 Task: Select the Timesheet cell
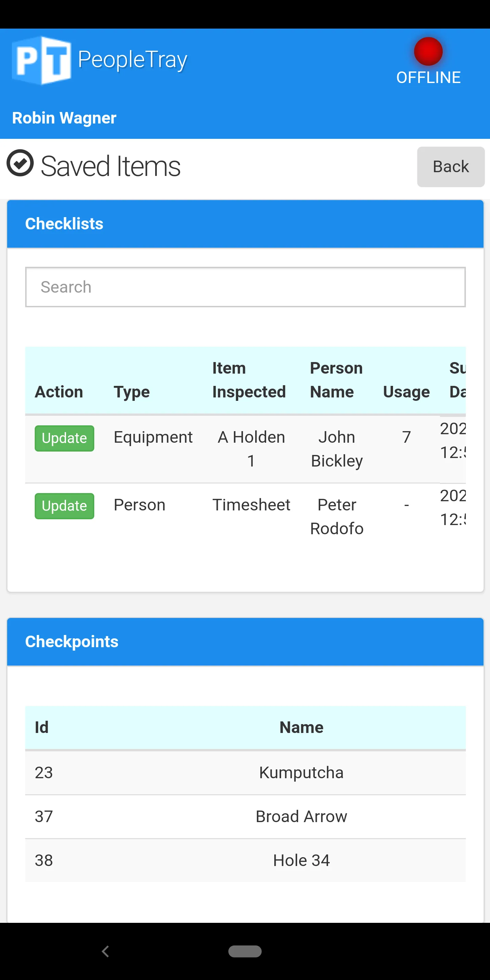(251, 505)
